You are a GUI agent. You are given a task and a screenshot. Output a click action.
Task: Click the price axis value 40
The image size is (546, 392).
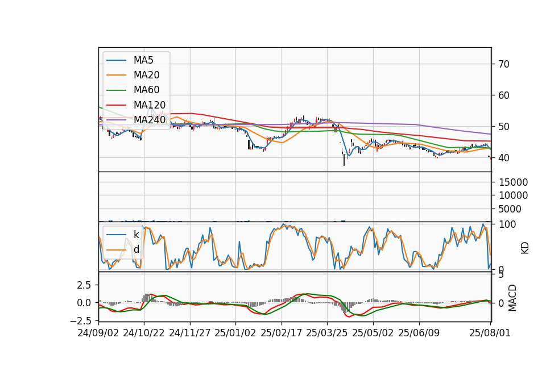click(504, 158)
